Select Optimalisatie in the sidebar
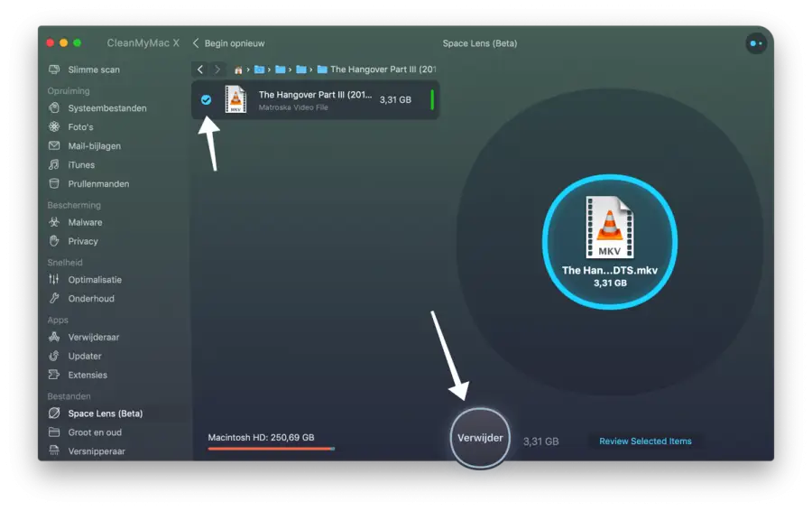The image size is (812, 511). click(95, 279)
